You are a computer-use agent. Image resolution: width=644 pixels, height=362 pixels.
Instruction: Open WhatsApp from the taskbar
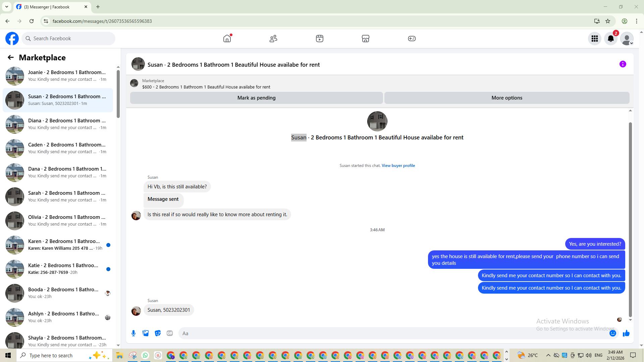tap(145, 355)
